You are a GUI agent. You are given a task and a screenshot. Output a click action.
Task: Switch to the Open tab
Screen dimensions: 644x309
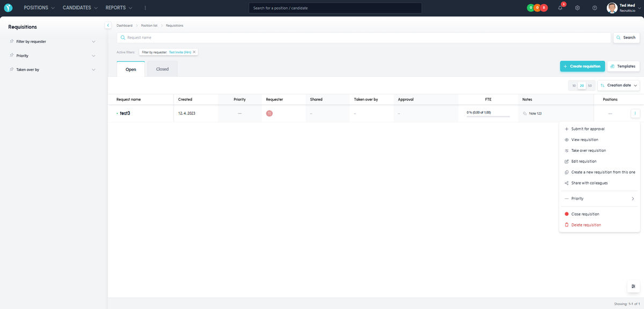131,69
